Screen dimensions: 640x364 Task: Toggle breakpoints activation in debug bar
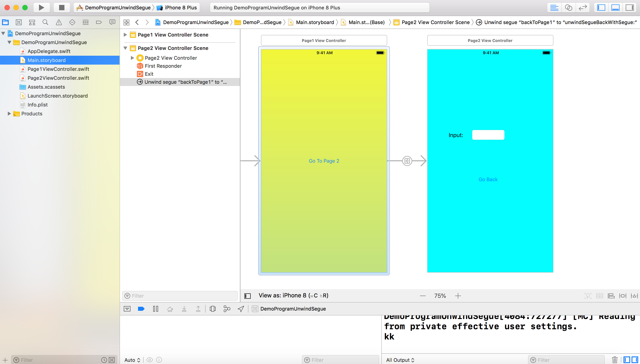141,309
